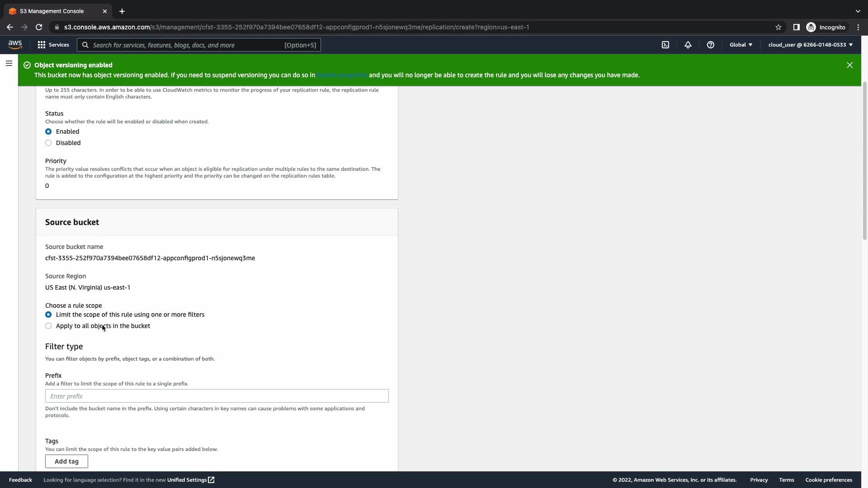The width and height of the screenshot is (868, 488).
Task: Open the Global region dropdown
Action: click(x=741, y=45)
